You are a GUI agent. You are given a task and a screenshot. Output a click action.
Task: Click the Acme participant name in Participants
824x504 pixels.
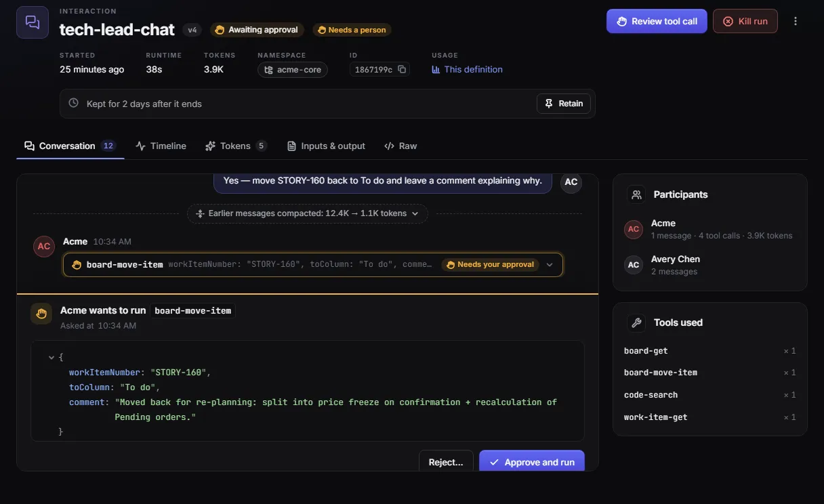(663, 223)
